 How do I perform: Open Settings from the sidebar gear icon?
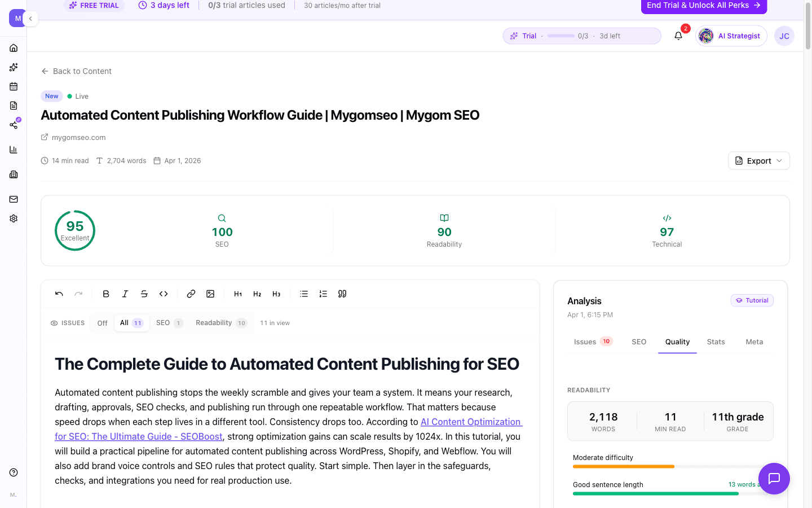coord(14,218)
